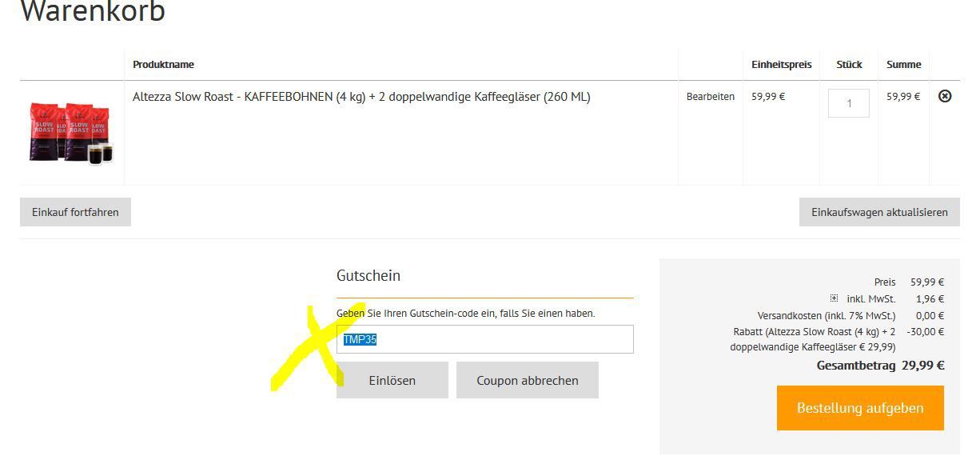
Task: Click the Warenkorb page heading
Action: tap(93, 11)
